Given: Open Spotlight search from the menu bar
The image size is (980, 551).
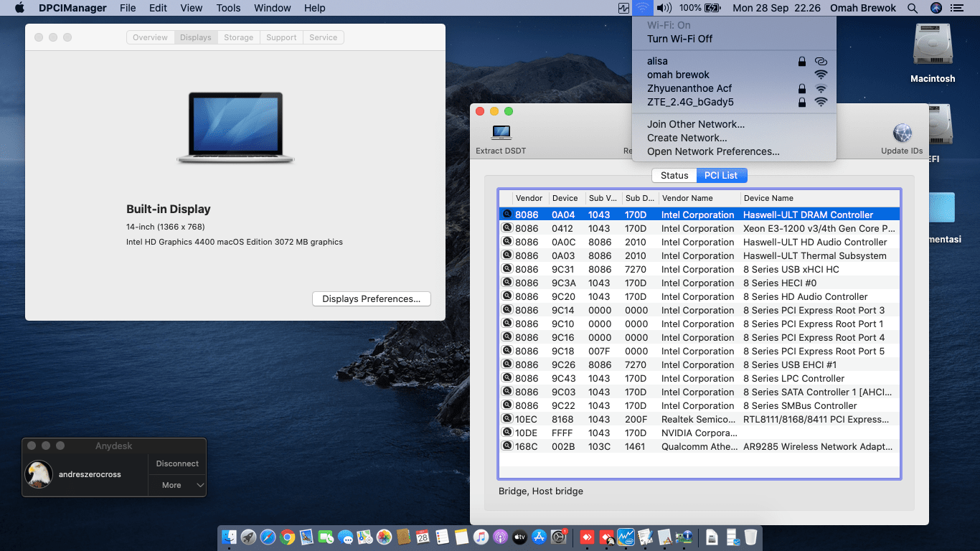Looking at the screenshot, I should (913, 8).
